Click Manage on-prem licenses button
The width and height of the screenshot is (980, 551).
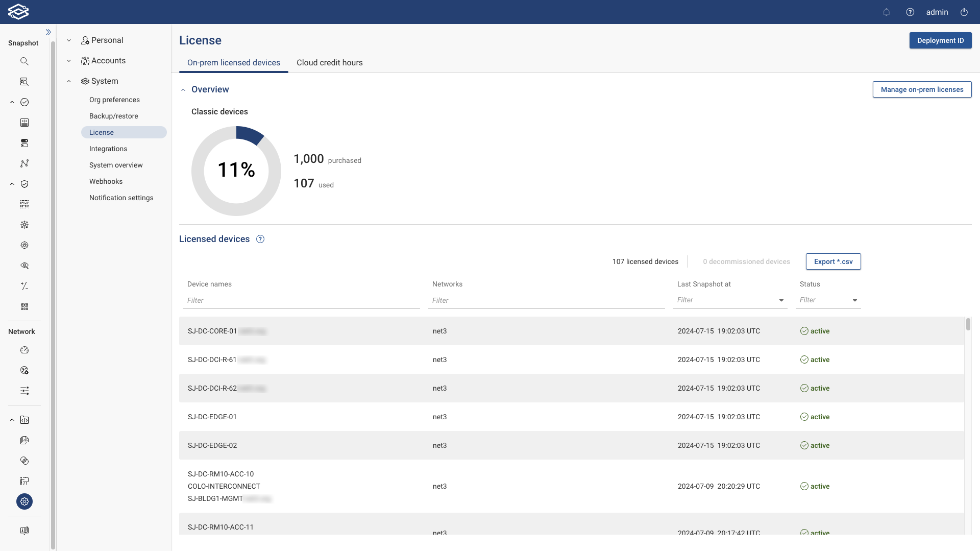pyautogui.click(x=922, y=89)
